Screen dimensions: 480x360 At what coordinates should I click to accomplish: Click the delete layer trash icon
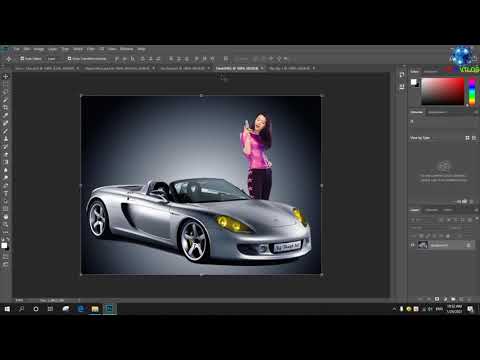pyautogui.click(x=469, y=299)
